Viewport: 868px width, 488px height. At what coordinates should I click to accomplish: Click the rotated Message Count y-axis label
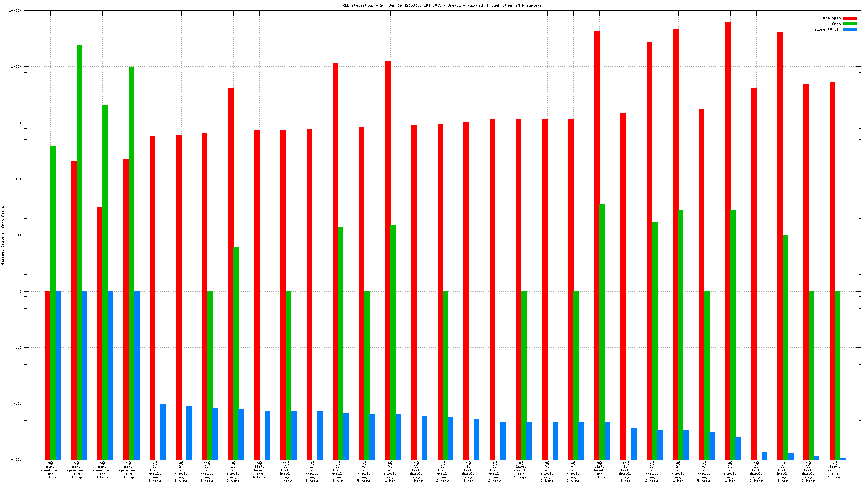click(x=3, y=236)
